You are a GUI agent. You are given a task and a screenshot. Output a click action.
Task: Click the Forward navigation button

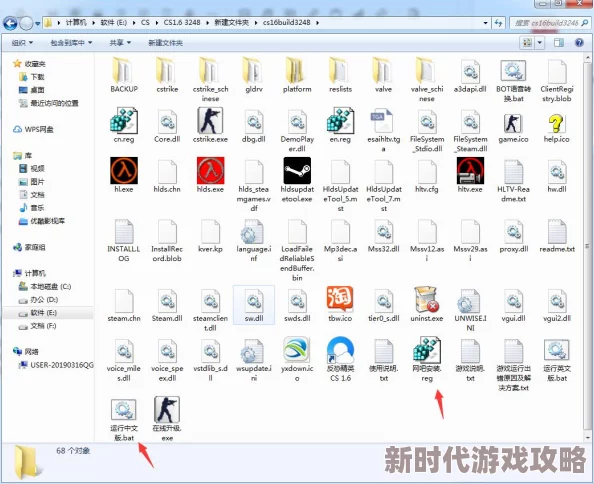point(26,23)
